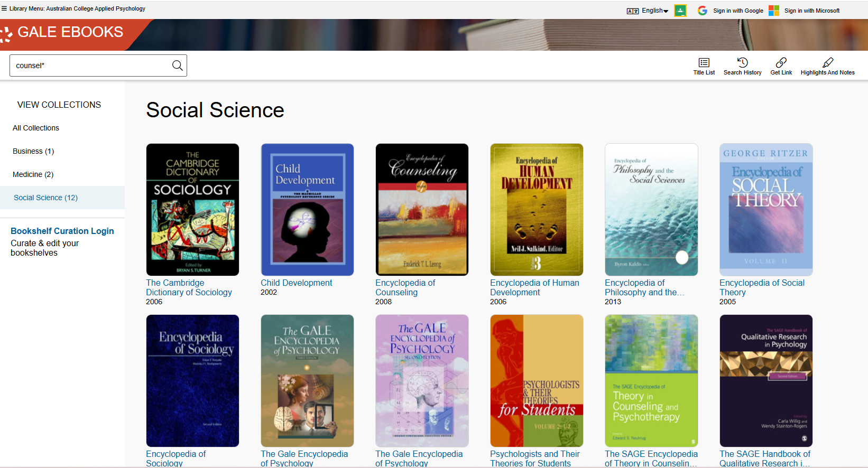The image size is (868, 468).
Task: Select All Collections in sidebar
Action: (x=36, y=128)
